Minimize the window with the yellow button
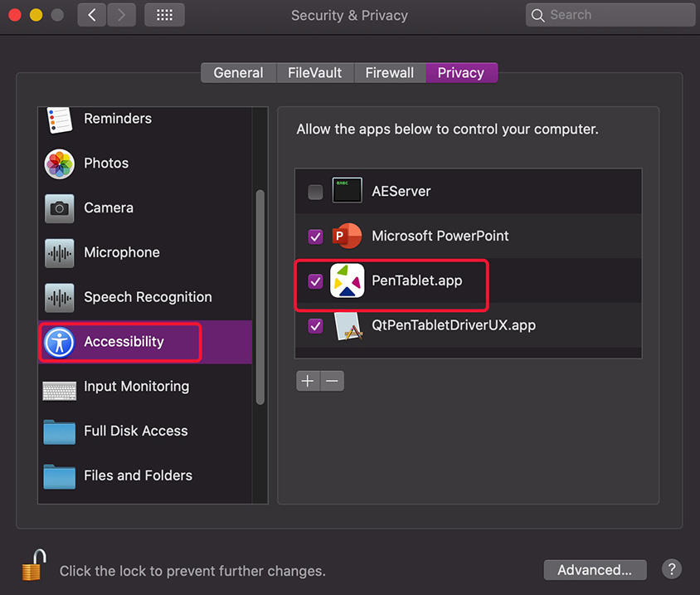This screenshot has height=595, width=700. click(36, 15)
